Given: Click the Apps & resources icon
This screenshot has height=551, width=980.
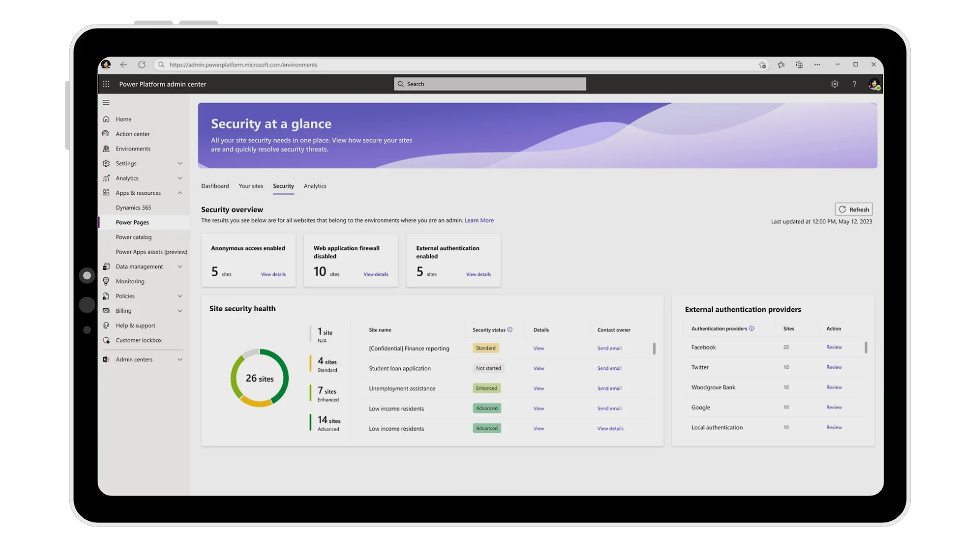Looking at the screenshot, I should point(106,193).
